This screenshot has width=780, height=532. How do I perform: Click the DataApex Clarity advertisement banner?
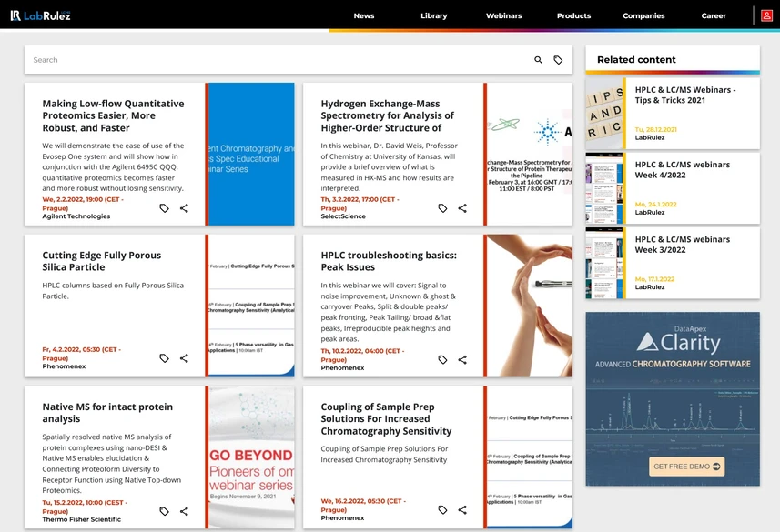(x=673, y=398)
